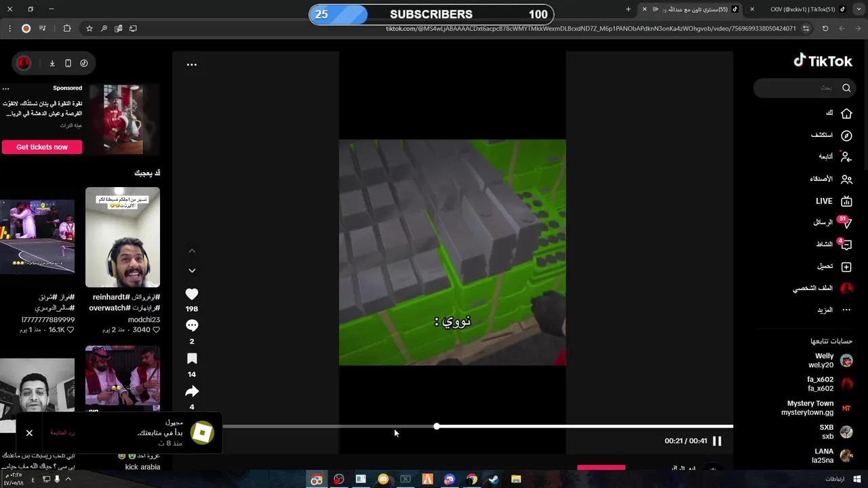Open the site settings icon in address bar
Viewport: 868px width, 488px height.
pos(806,28)
